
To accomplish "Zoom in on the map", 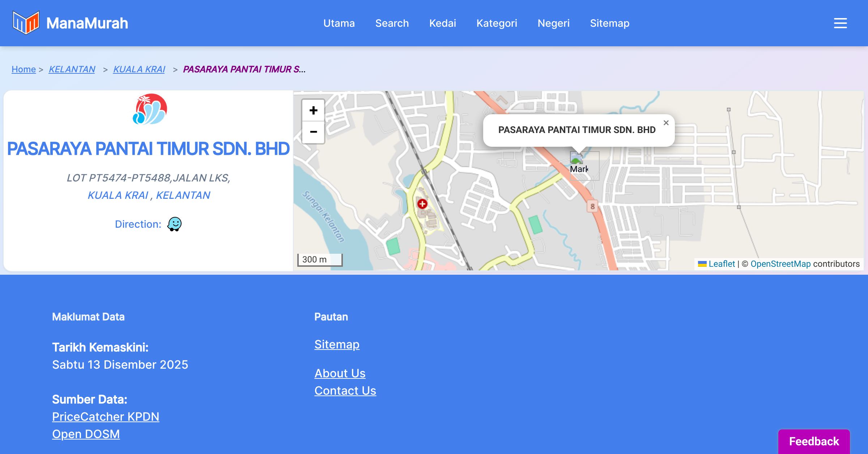I will [313, 110].
